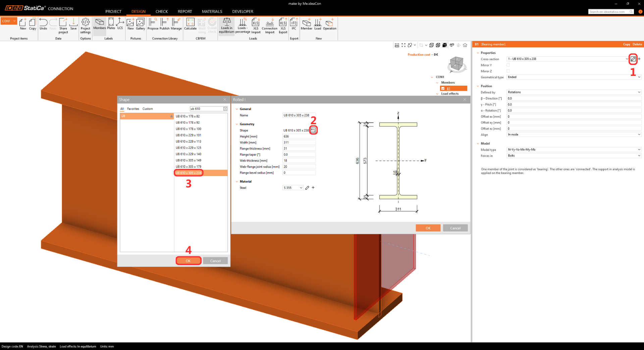This screenshot has height=350, width=644.
Task: Open the Steel S 355 material dropdown
Action: pos(293,188)
